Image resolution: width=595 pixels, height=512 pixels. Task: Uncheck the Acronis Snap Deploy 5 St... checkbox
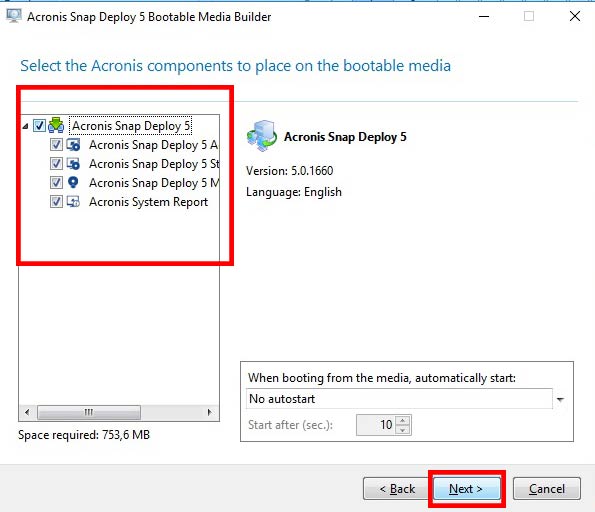(56, 164)
